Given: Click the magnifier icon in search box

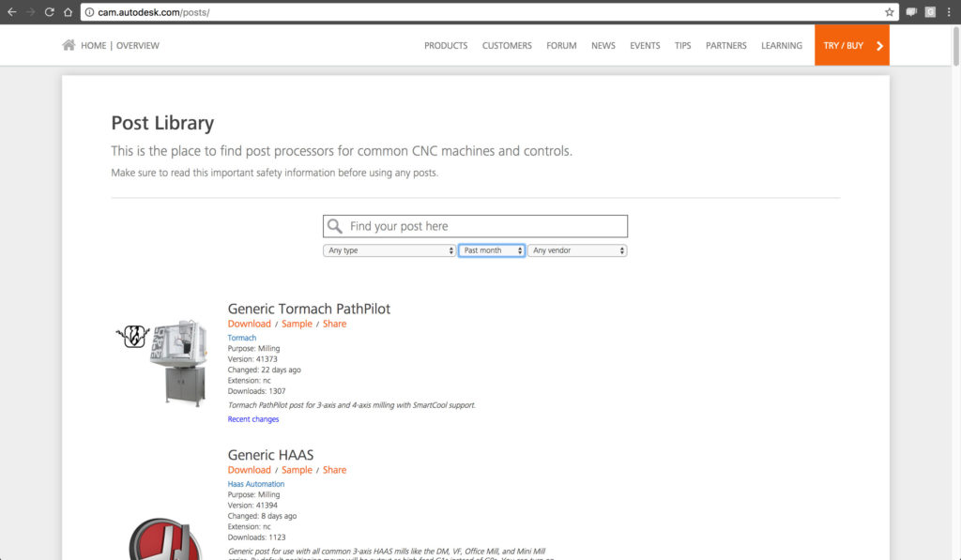Looking at the screenshot, I should (335, 226).
